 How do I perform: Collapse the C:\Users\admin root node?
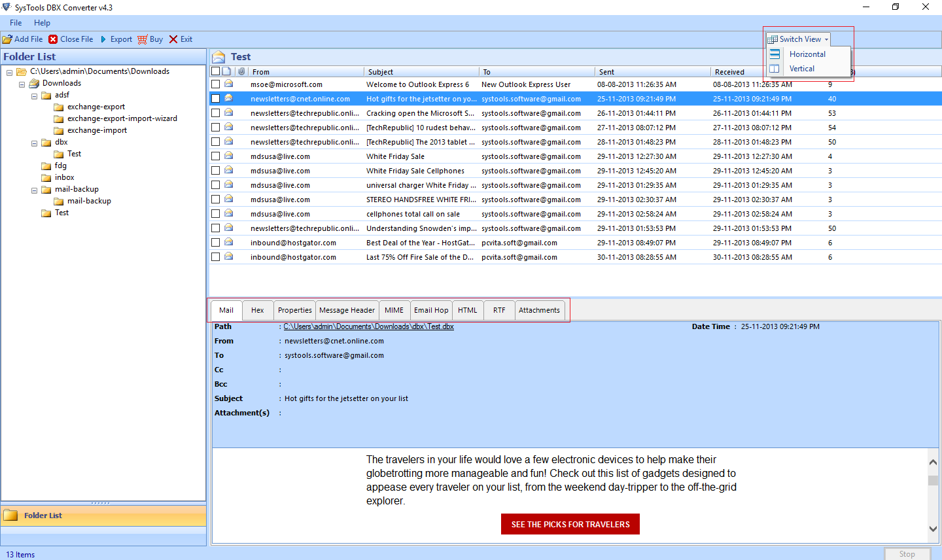[x=9, y=73]
